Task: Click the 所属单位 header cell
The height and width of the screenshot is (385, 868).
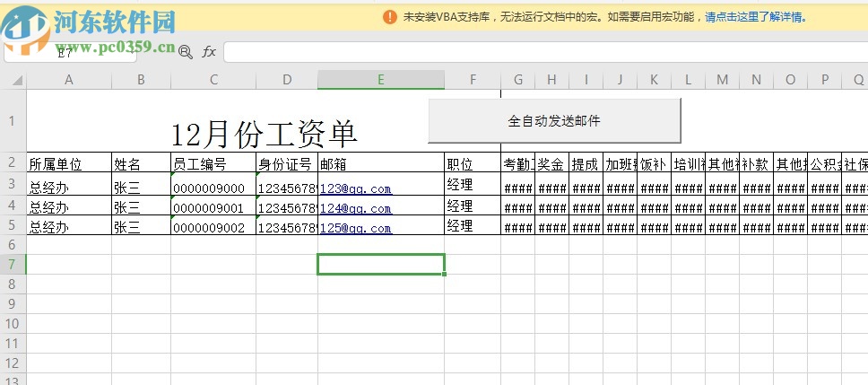Action: [69, 162]
